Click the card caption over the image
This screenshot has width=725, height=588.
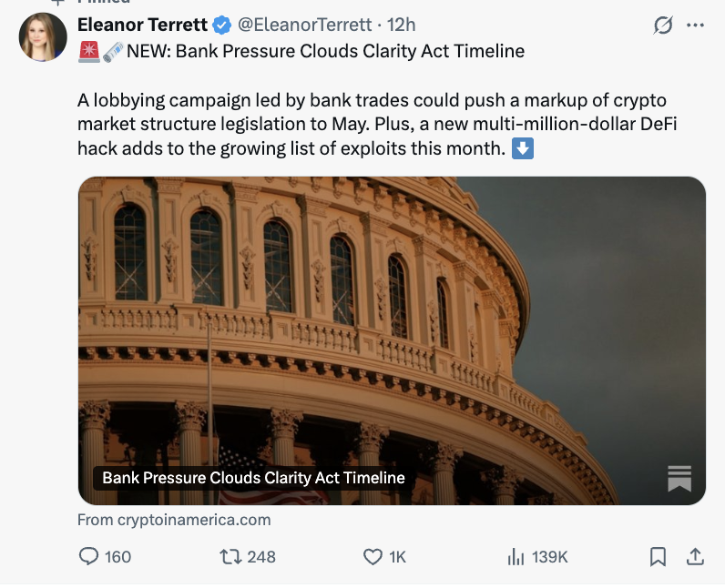coord(253,478)
